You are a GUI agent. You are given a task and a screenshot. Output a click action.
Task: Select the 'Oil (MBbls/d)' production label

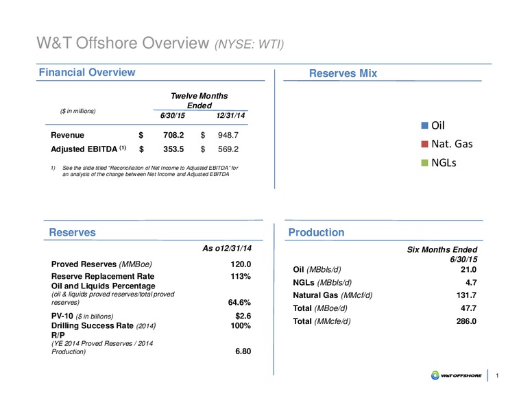click(x=317, y=270)
